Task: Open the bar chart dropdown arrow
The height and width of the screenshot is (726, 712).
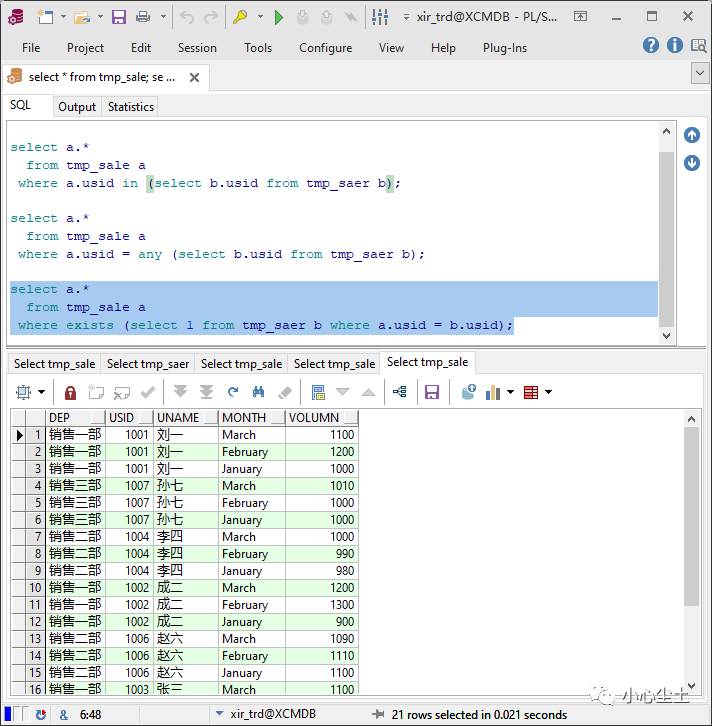Action: click(x=510, y=392)
